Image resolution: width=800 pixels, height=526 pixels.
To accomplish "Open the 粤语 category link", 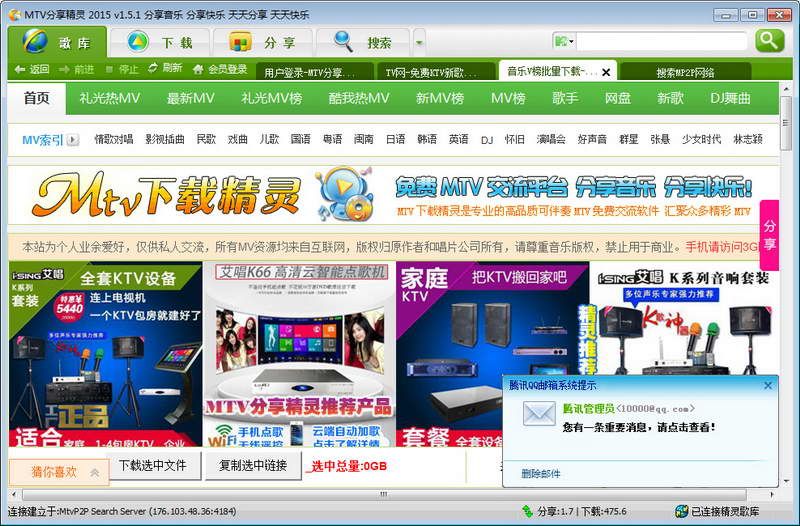I will point(333,139).
